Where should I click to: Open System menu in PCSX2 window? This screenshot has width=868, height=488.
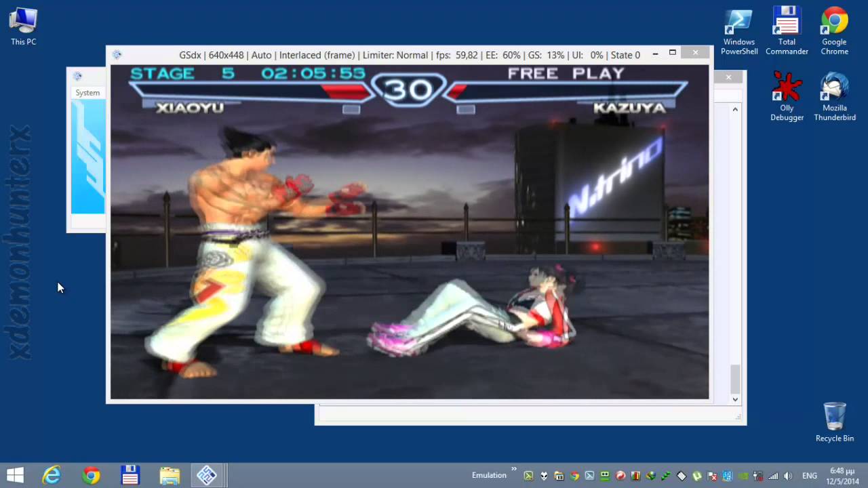(87, 93)
